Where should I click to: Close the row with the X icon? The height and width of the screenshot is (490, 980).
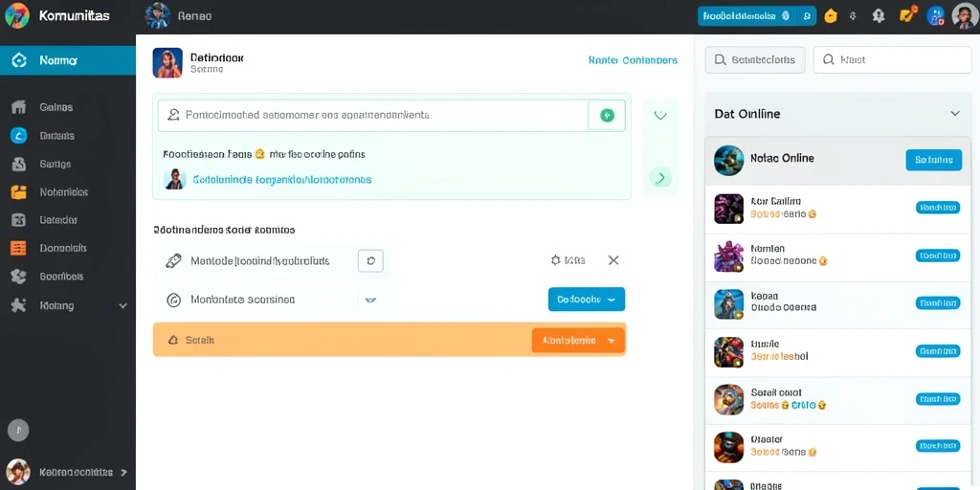(613, 260)
